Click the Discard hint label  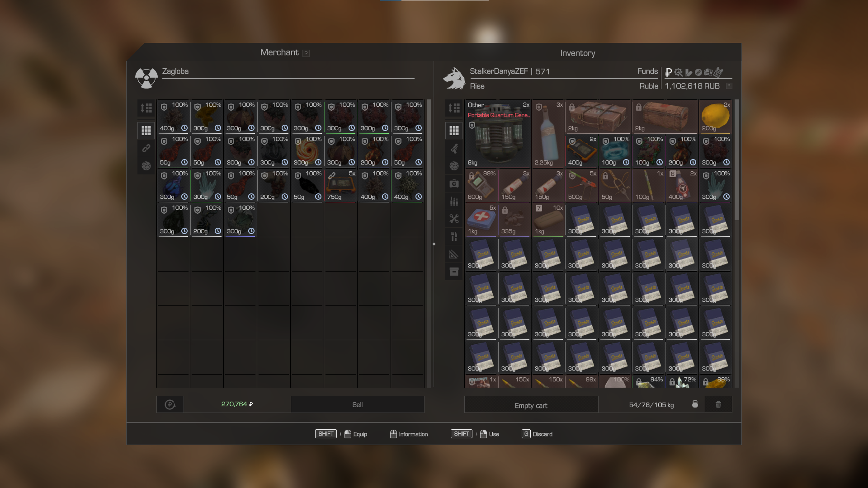click(542, 434)
